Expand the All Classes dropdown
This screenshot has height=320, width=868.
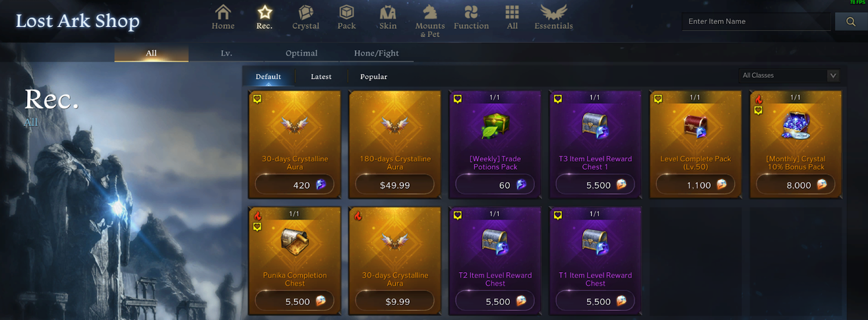(789, 75)
